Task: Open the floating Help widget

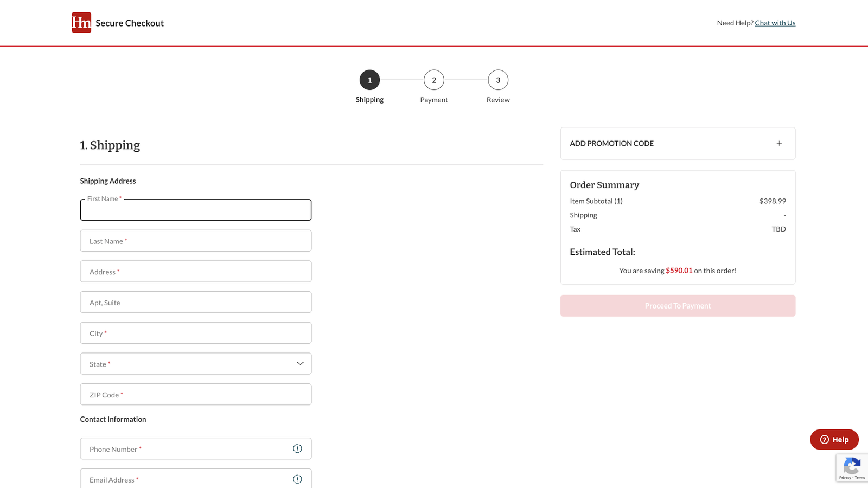Action: click(x=834, y=440)
